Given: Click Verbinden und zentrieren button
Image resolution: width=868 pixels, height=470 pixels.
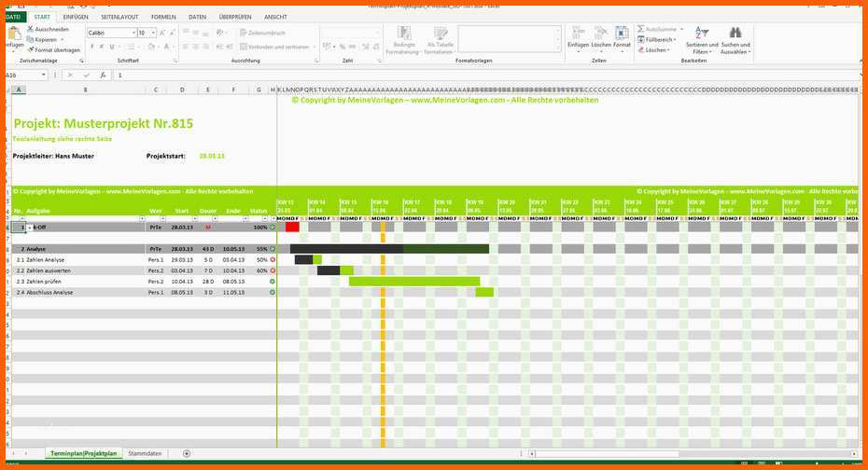Looking at the screenshot, I should pos(276,46).
